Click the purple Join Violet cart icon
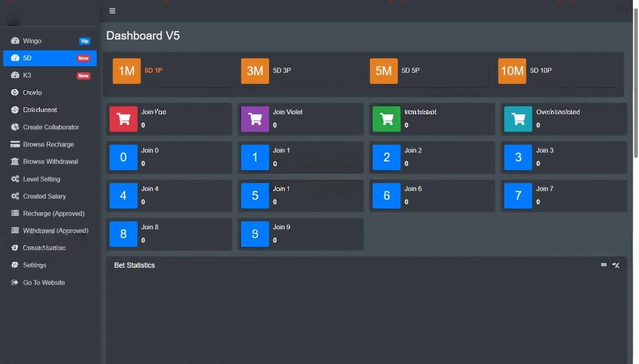 [255, 119]
